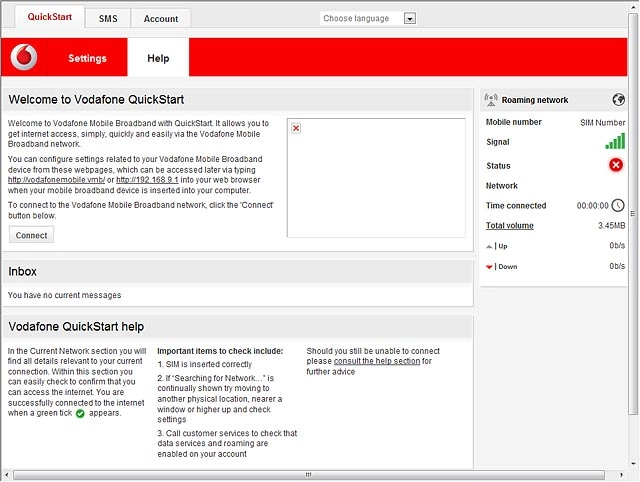
Task: Open the http://192.168.9.1 link
Action: 147,180
